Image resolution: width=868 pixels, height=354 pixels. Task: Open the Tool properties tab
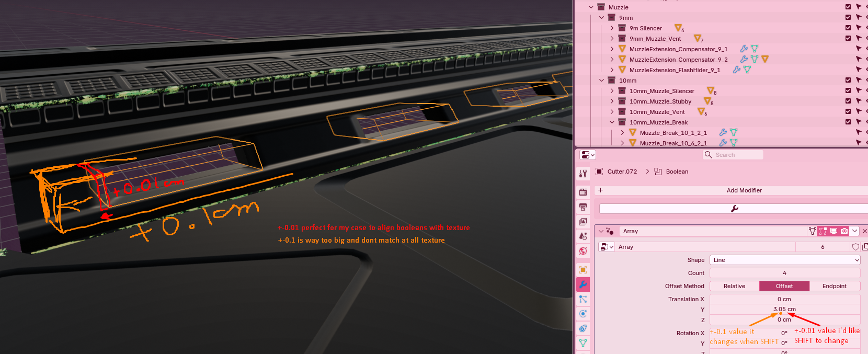coord(583,174)
